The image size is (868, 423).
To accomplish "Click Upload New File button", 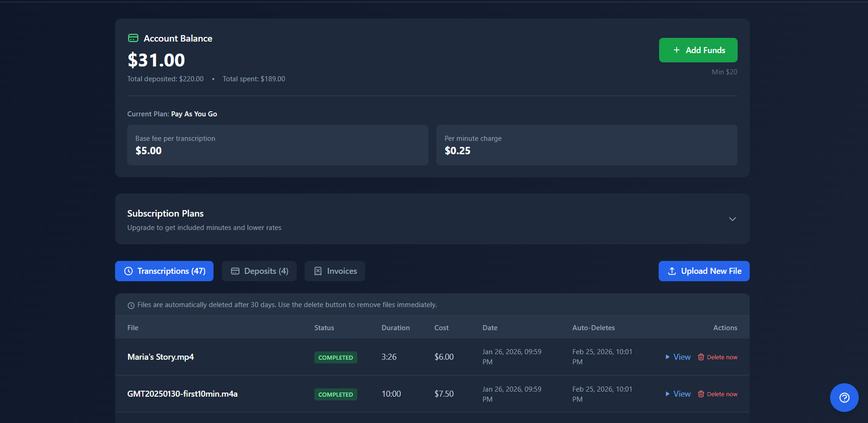I will (704, 271).
